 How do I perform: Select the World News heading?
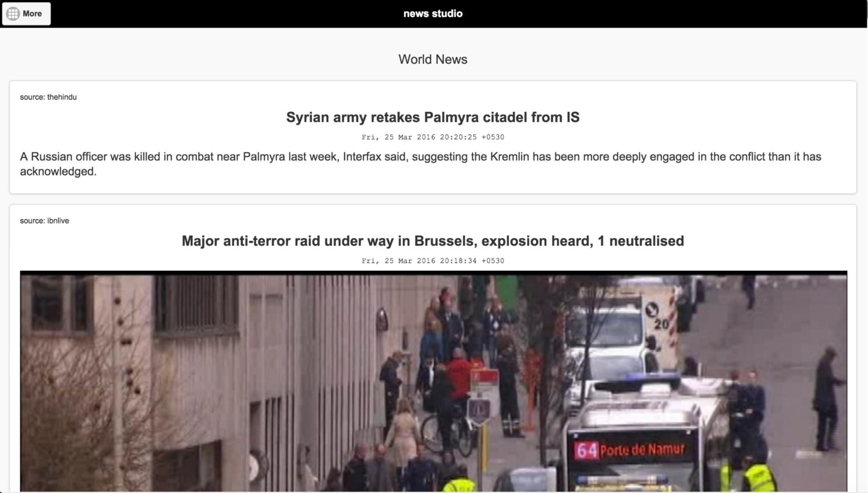433,59
